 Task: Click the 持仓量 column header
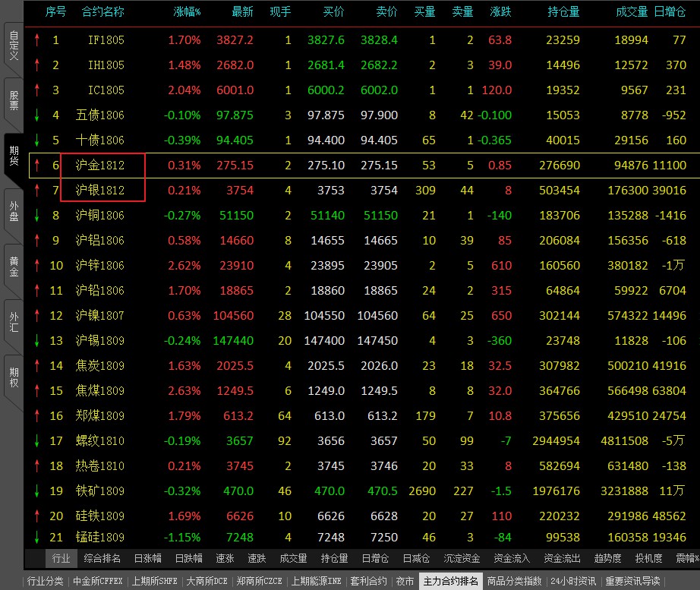coord(563,12)
